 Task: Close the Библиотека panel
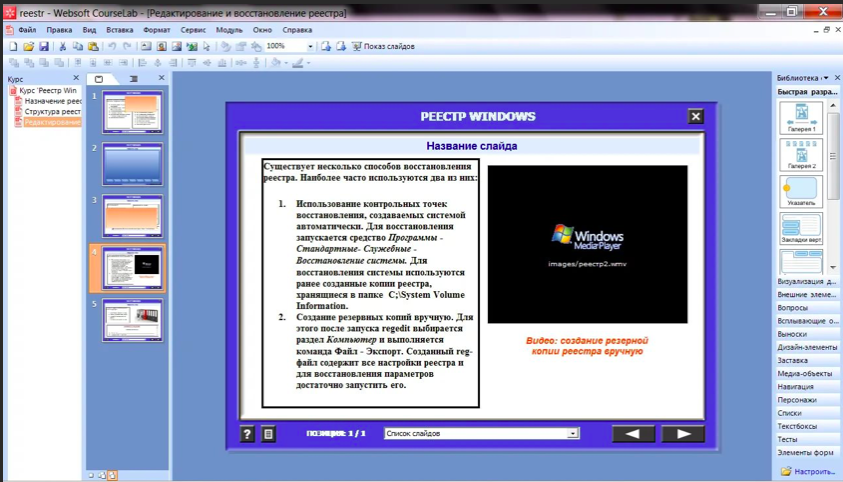pyautogui.click(x=837, y=78)
